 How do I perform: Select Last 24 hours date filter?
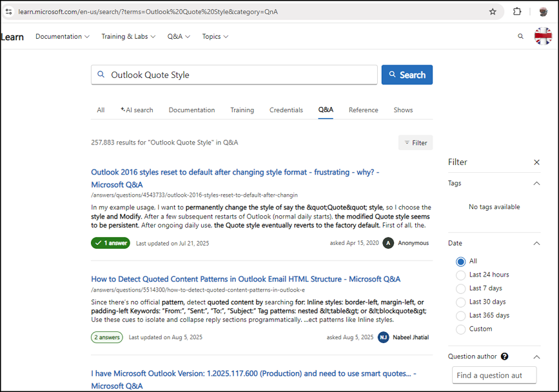(x=460, y=275)
